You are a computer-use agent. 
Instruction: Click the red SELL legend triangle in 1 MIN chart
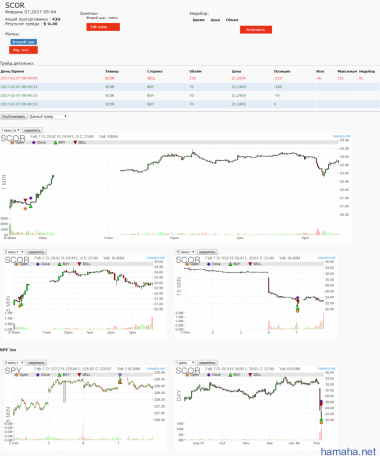(75, 143)
